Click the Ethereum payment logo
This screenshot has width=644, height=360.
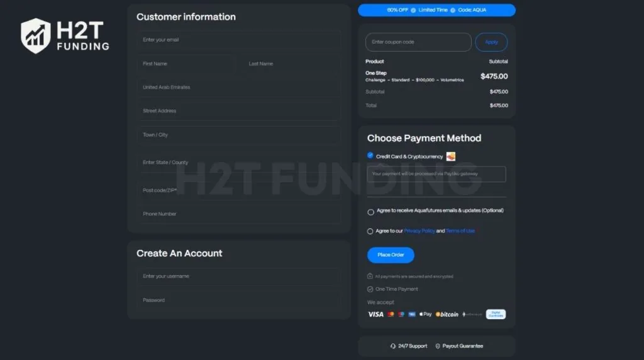pyautogui.click(x=472, y=315)
